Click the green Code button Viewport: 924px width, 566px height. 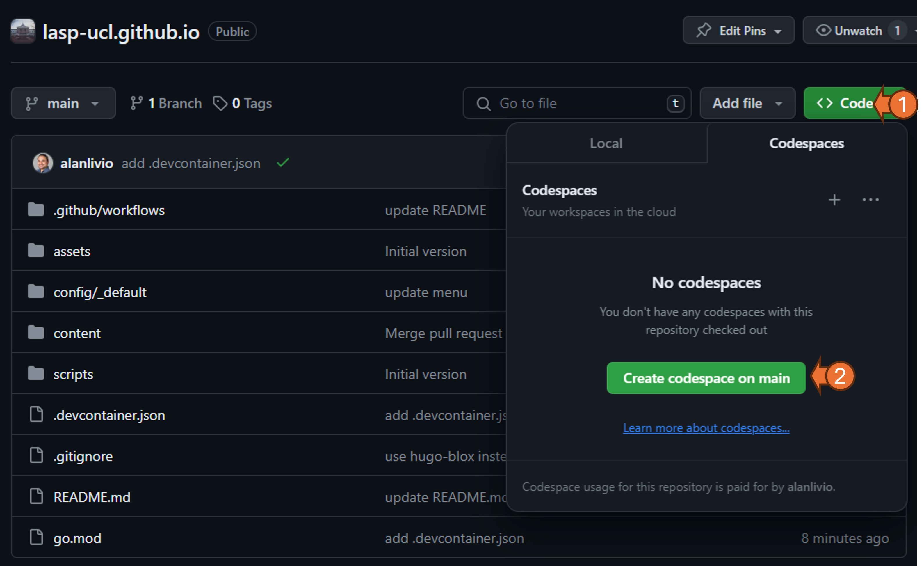tap(844, 103)
